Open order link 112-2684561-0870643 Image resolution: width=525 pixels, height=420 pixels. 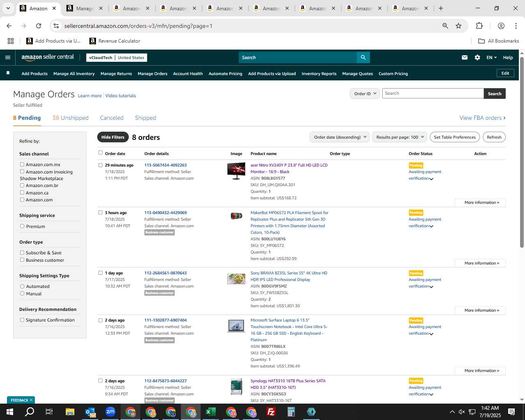pyautogui.click(x=165, y=273)
